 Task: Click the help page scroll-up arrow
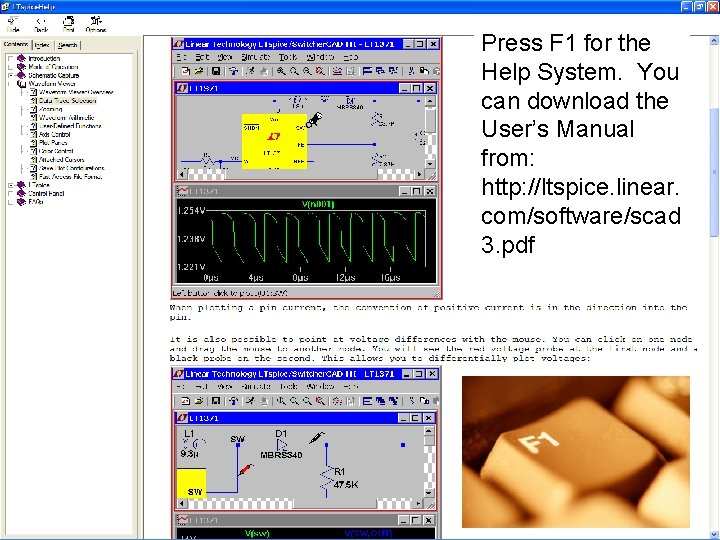point(714,40)
